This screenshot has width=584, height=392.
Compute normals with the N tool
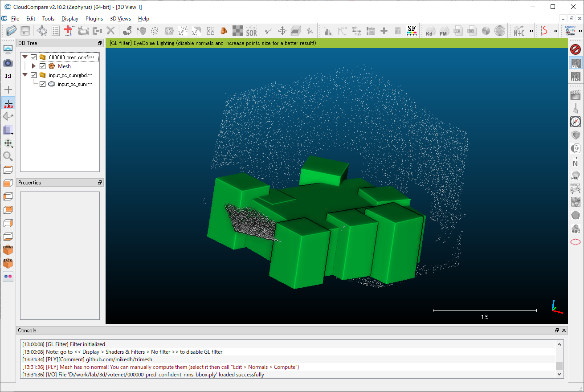(x=575, y=162)
